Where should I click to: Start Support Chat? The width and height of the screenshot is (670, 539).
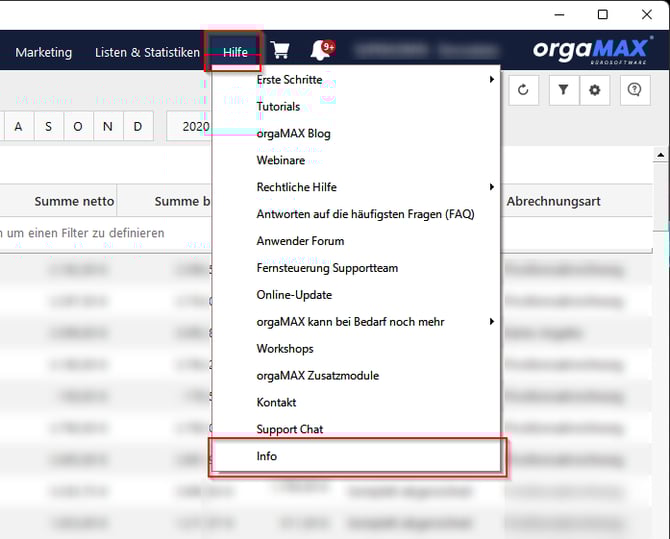(356, 429)
